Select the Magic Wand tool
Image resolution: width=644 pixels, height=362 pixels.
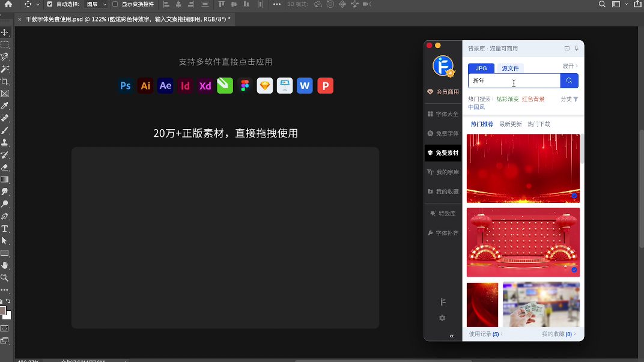[x=5, y=69]
